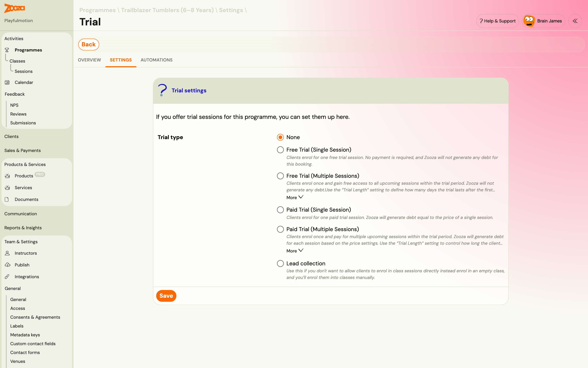The image size is (588, 368).
Task: Click the Zooza logo
Action: coord(15,8)
